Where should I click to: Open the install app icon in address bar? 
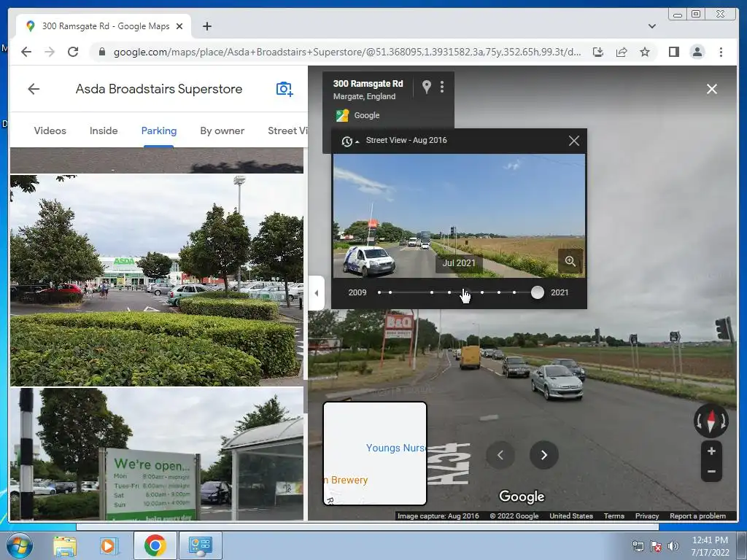coord(598,52)
